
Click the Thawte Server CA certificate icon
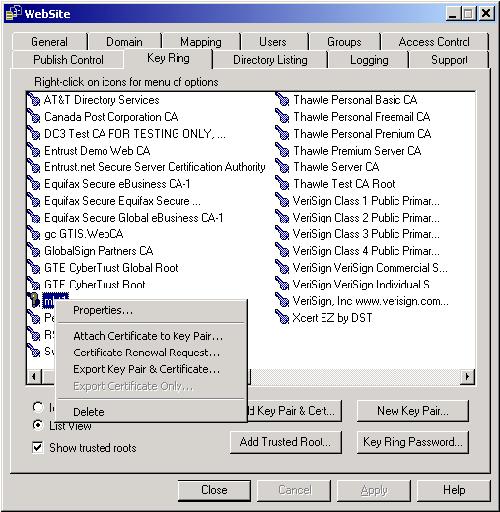click(x=282, y=166)
